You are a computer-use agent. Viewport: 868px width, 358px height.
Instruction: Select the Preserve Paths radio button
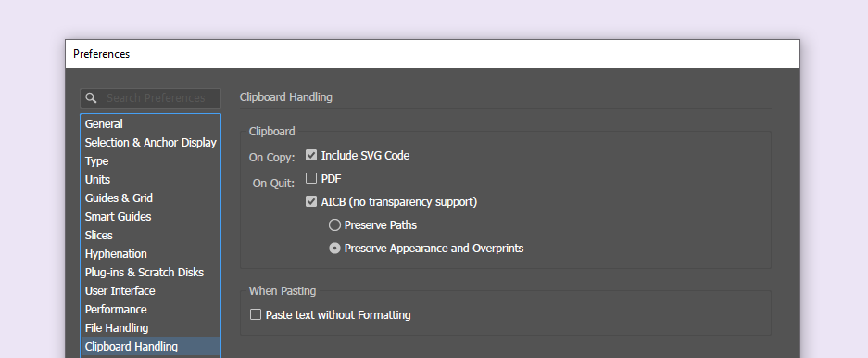334,225
